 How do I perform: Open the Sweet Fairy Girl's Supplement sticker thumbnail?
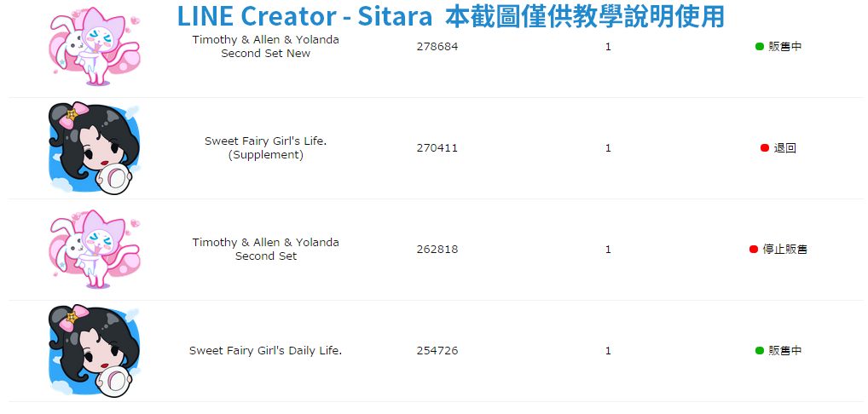(94, 148)
